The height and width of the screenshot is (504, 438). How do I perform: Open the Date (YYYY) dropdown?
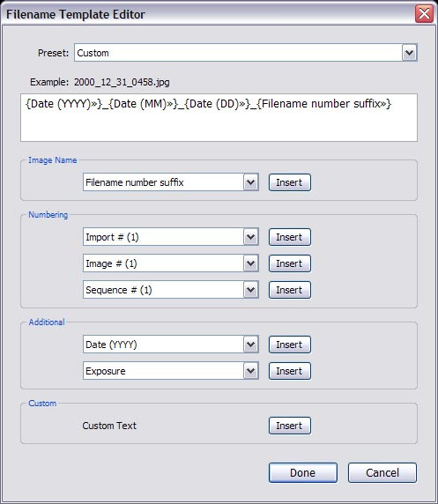tap(171, 345)
